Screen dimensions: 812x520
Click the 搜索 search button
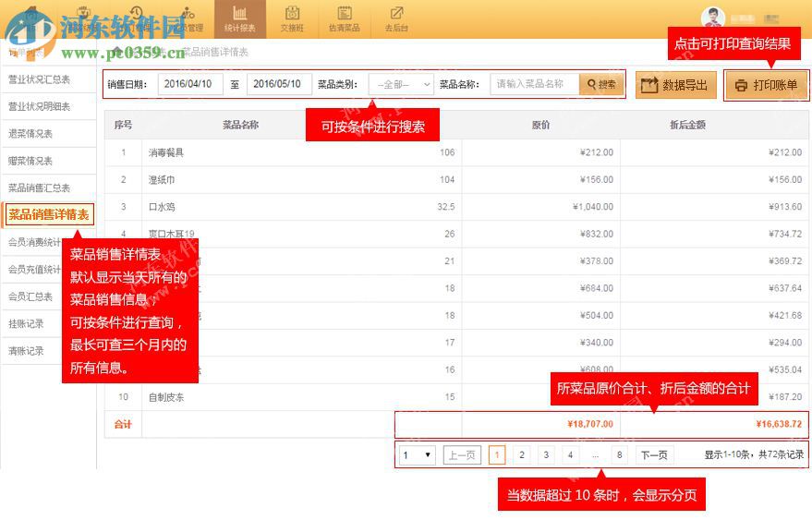[x=601, y=84]
